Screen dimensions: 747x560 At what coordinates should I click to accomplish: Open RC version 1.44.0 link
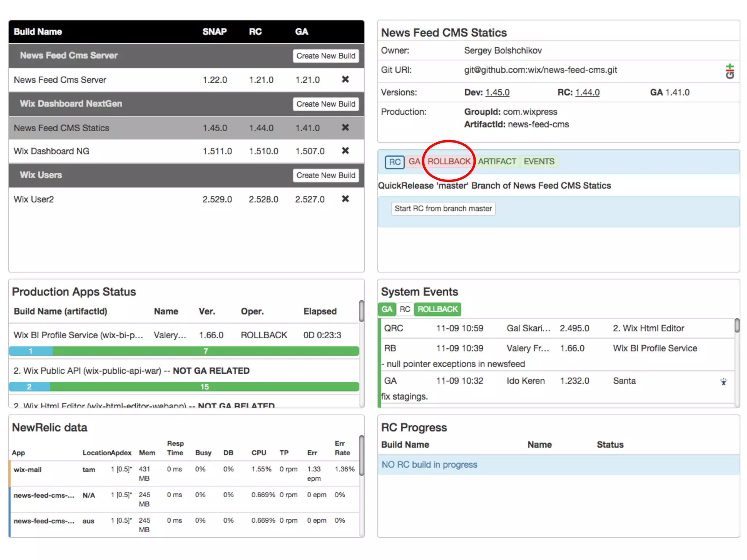(x=587, y=93)
